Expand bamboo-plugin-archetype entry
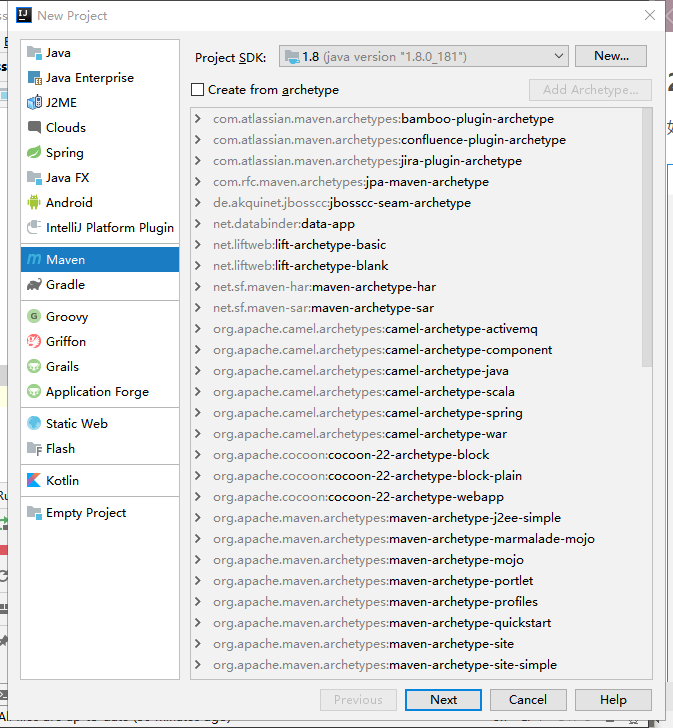The height and width of the screenshot is (728, 673). 198,119
